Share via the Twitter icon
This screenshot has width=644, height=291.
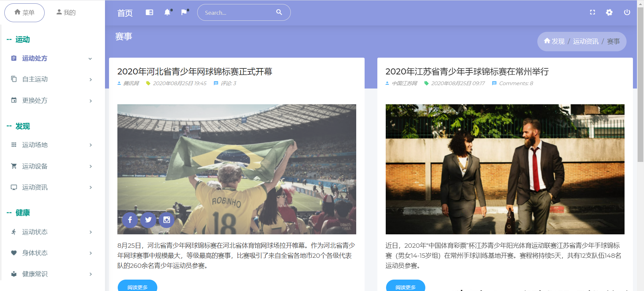[x=148, y=220]
